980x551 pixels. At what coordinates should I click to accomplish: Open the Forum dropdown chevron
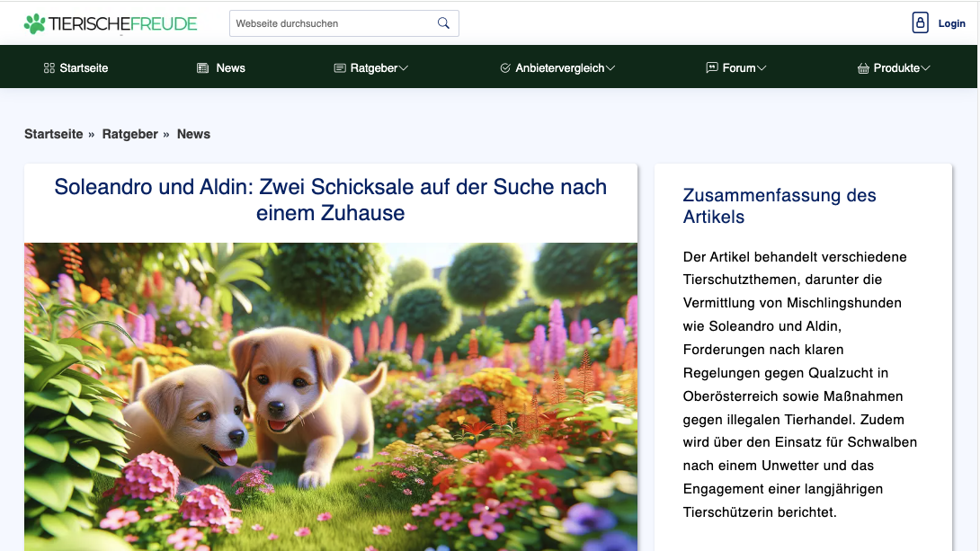(762, 67)
